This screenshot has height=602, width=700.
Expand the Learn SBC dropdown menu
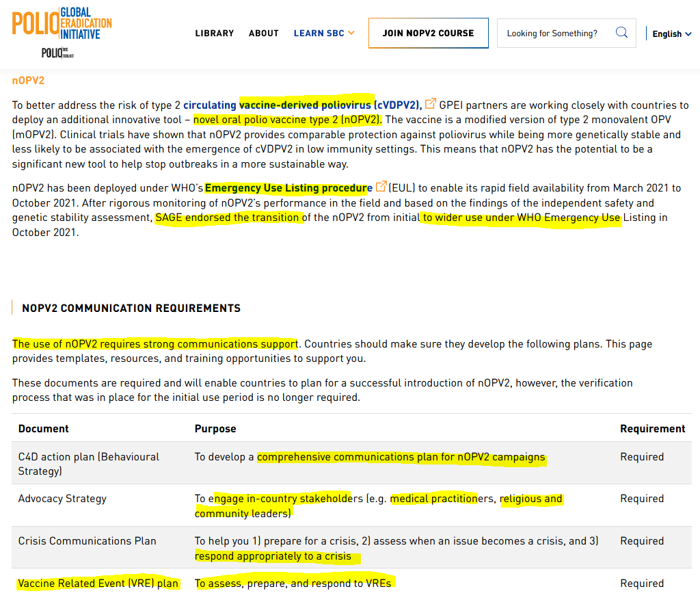[323, 33]
